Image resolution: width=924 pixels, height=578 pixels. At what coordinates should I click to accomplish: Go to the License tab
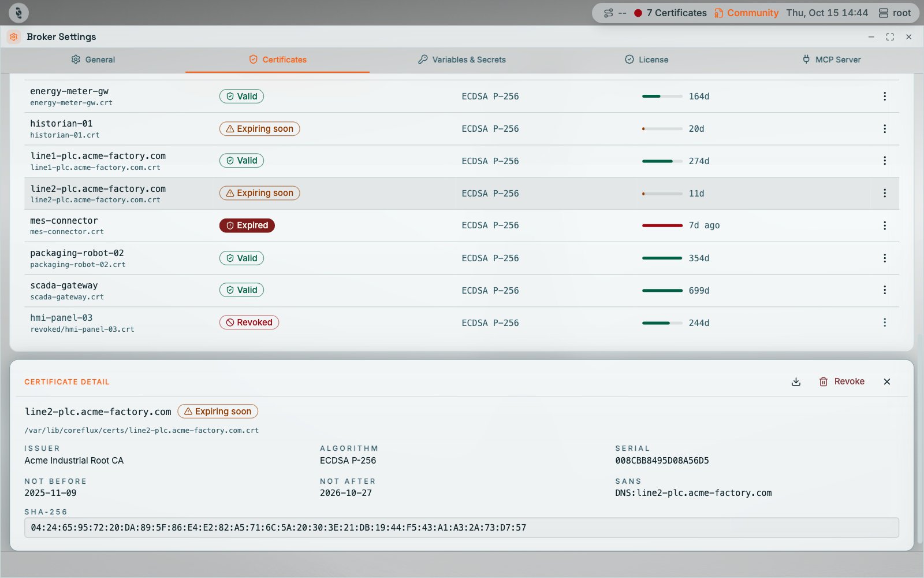tap(647, 60)
